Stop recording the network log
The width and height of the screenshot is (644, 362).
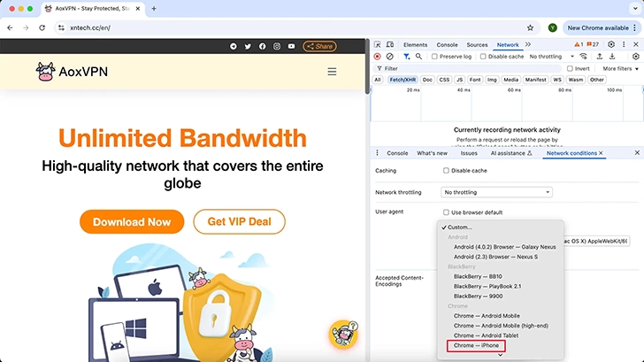coord(378,57)
